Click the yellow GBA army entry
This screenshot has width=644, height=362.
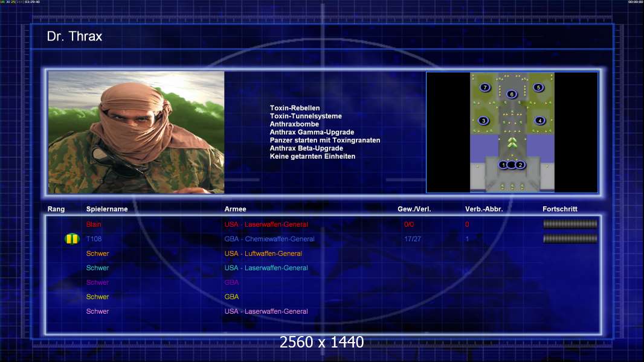[231, 297]
